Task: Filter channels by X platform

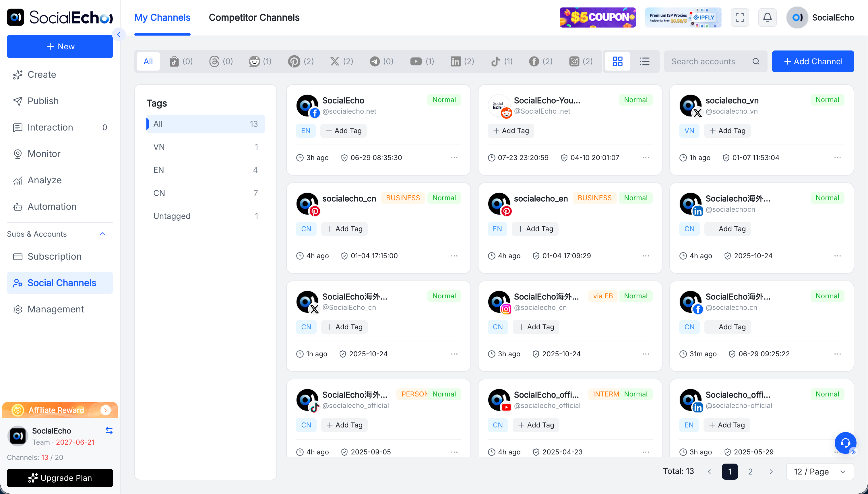Action: 342,61
